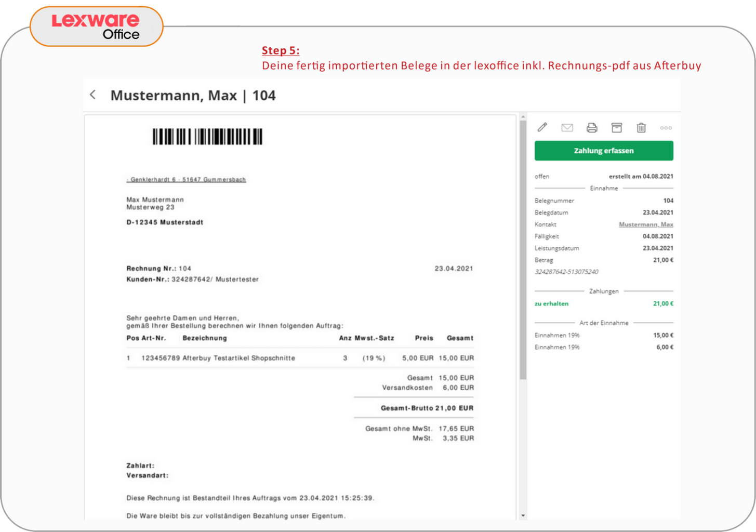The image size is (756, 532).
Task: Open the Mustermann, Max contact link
Action: (646, 224)
